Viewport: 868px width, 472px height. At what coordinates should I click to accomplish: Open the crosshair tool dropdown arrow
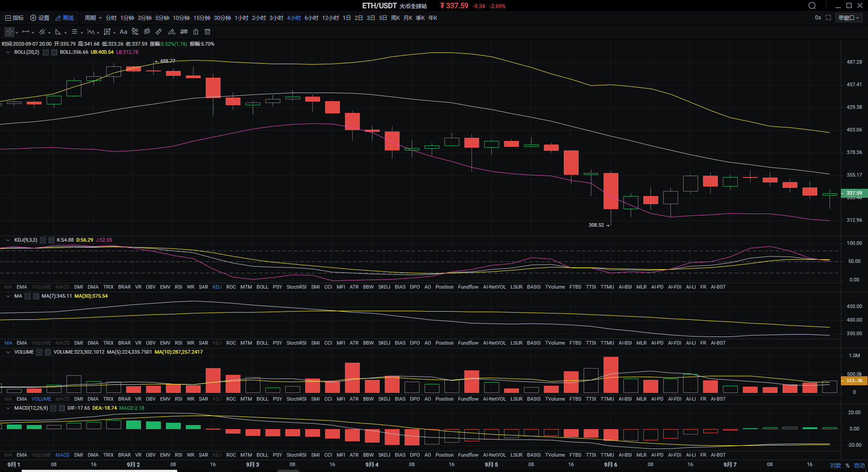click(17, 33)
